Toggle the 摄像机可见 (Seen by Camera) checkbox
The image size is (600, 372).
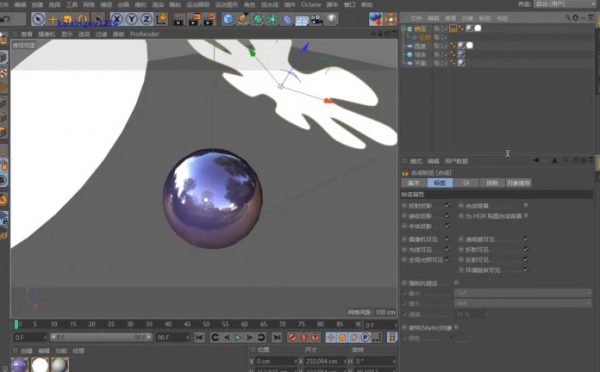coord(447,239)
